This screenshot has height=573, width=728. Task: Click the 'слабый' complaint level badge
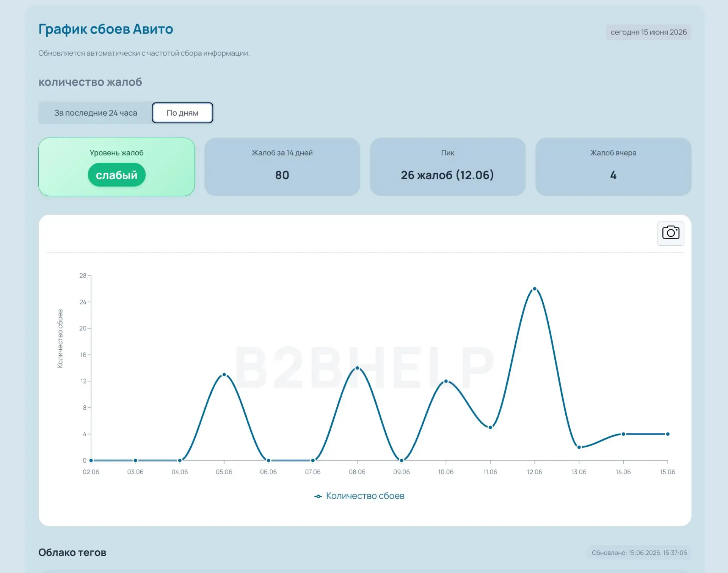tap(116, 175)
